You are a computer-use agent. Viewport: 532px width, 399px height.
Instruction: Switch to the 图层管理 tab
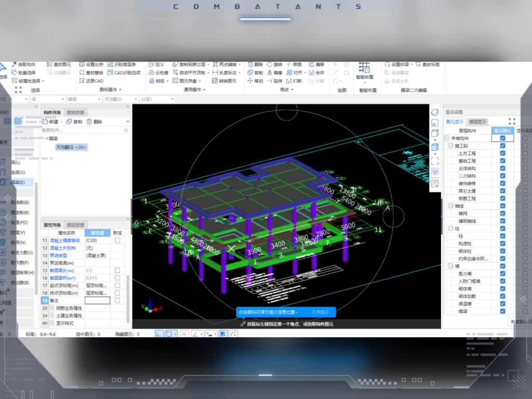75,225
